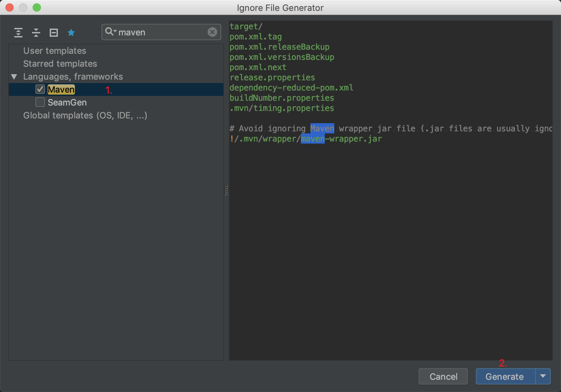Click the Avoid ignoring Maven wrapper comment
561x392 pixels.
coord(391,129)
